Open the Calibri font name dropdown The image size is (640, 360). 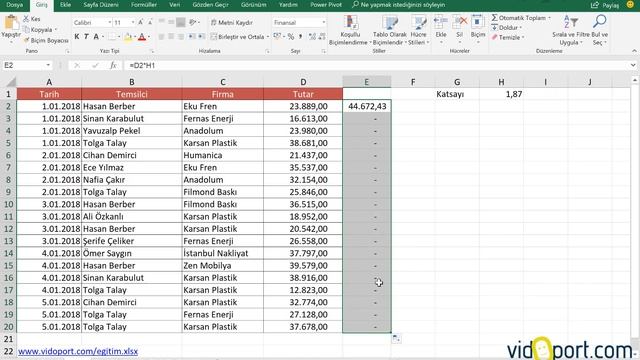pos(109,22)
